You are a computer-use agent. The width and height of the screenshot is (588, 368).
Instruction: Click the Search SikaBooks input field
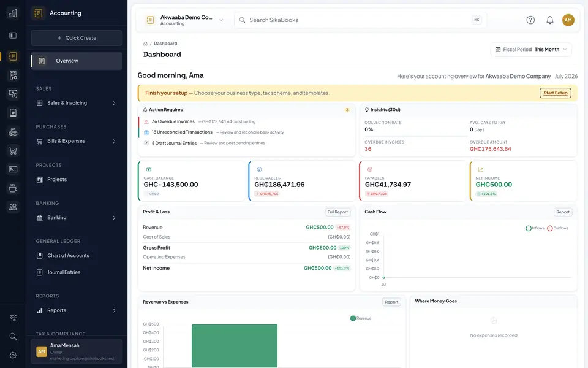point(360,20)
